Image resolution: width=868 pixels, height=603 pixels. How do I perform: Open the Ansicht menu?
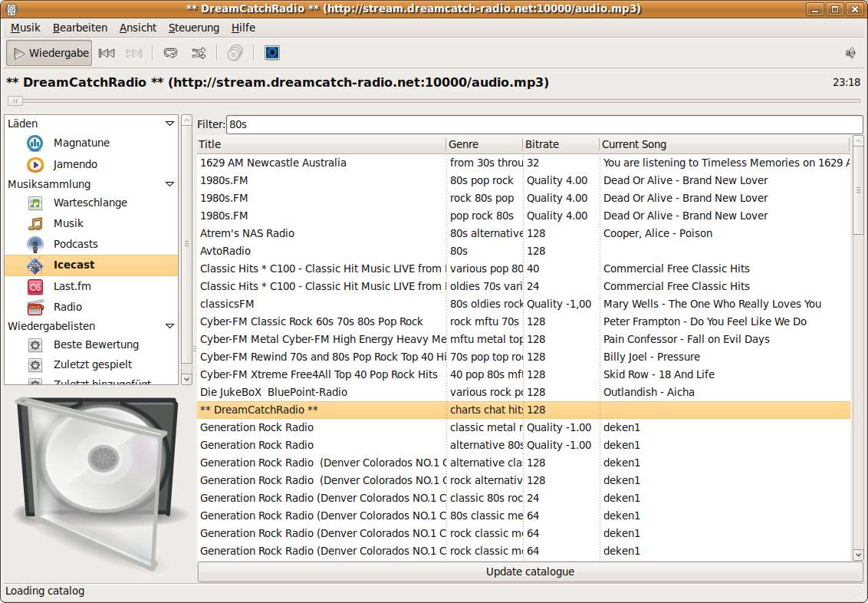tap(138, 28)
